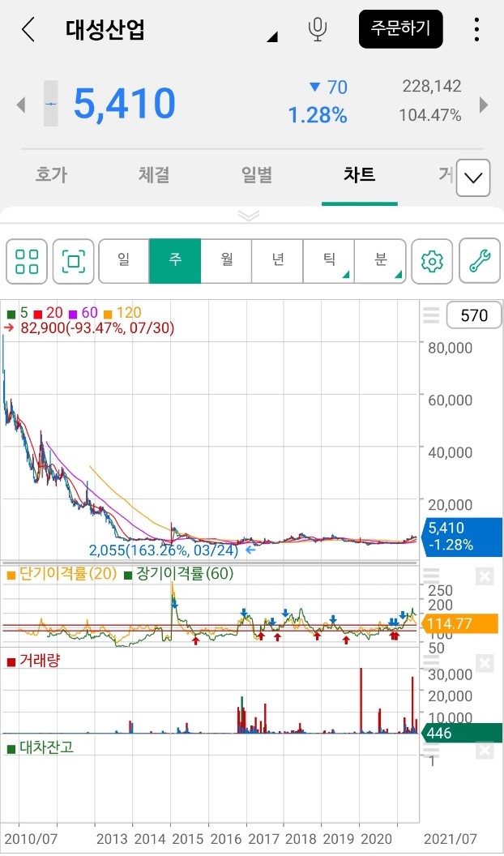Tap the 120 moving average legend label

coord(129,313)
